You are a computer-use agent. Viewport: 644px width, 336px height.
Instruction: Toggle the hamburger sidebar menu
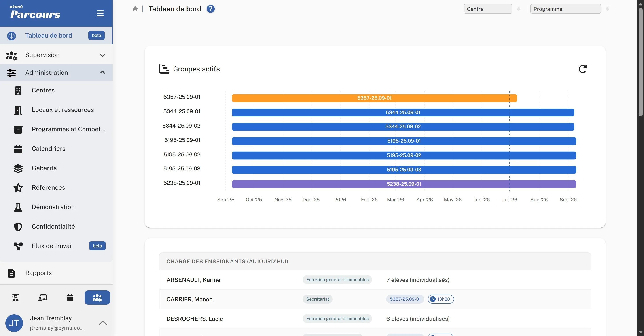(x=100, y=13)
